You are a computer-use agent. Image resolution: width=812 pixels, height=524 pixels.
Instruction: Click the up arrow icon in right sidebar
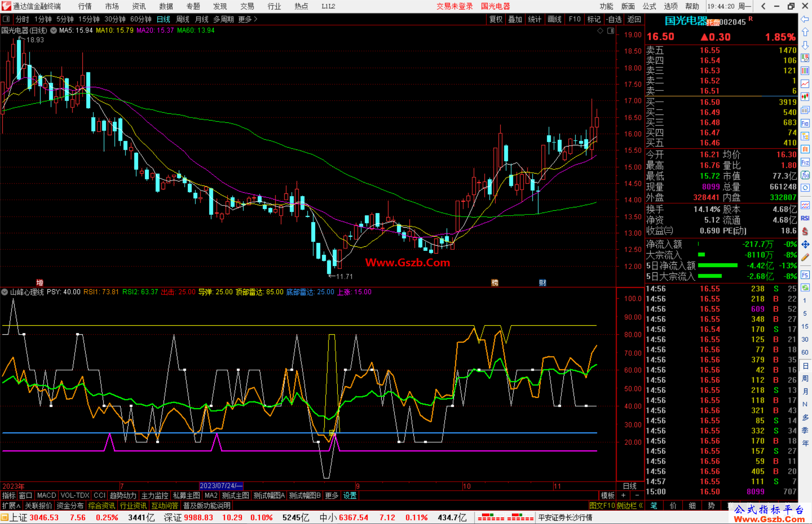click(805, 32)
